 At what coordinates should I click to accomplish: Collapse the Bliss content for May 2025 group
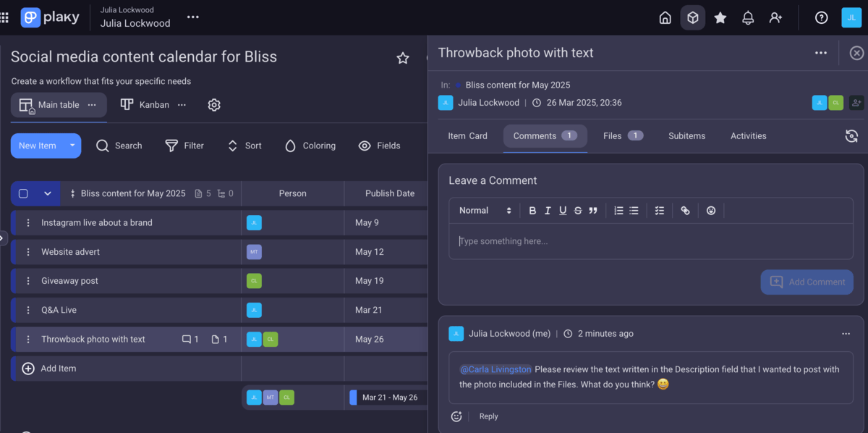coord(48,193)
